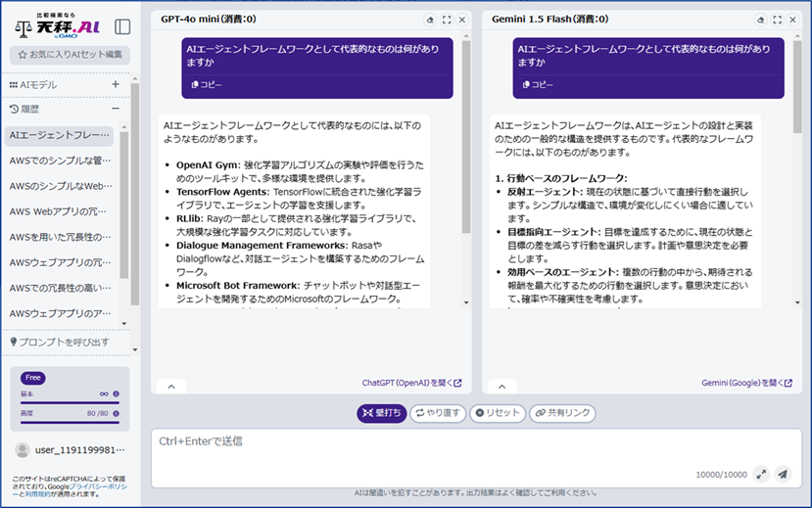This screenshot has width=812, height=508.
Task: Click お気に入りAIセット編集 button
Action: [70, 54]
